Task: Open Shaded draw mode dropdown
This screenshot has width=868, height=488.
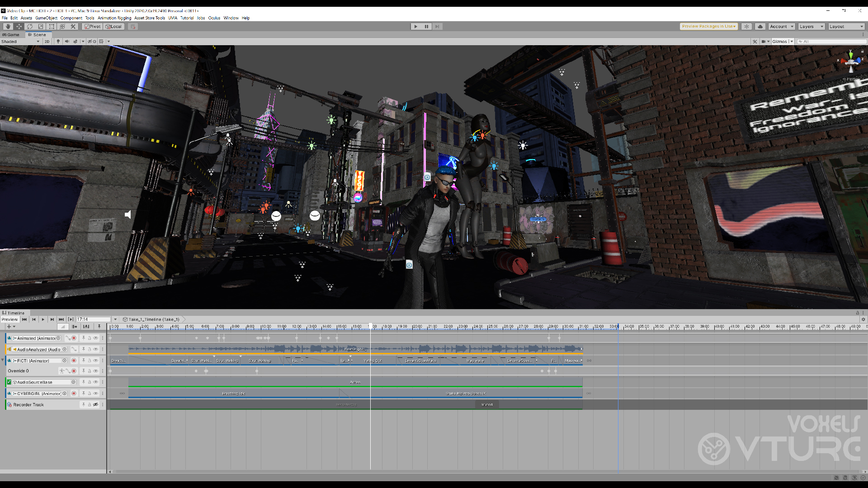Action: point(20,42)
